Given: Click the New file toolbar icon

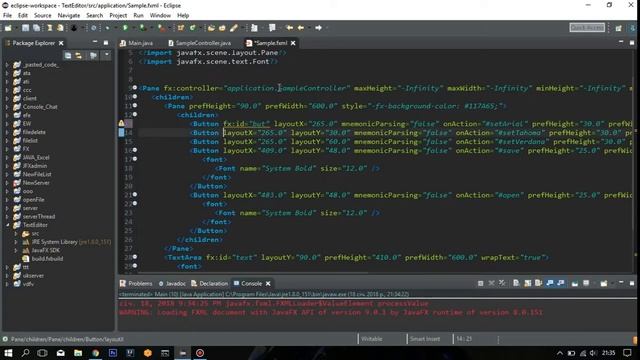Looking at the screenshot, I should point(8,28).
